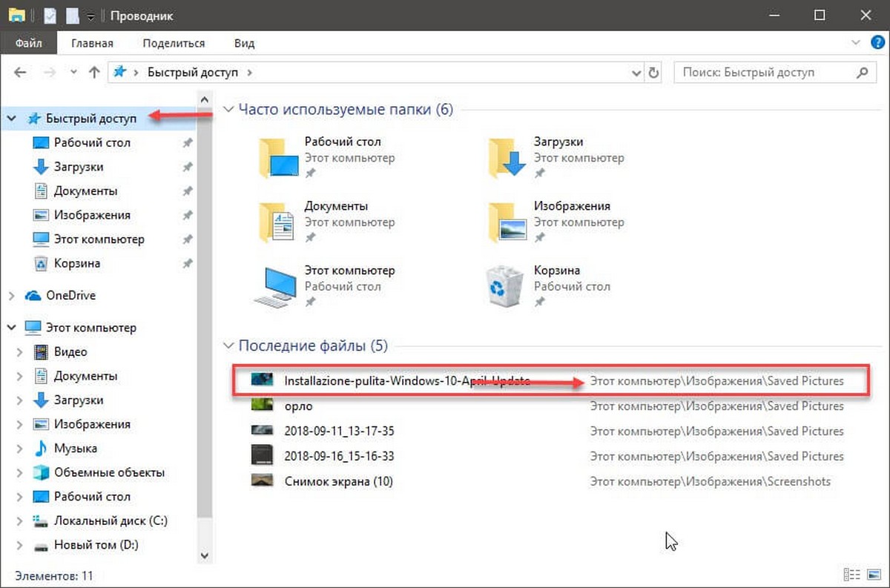Select file 2018-09-11_13-17-35
This screenshot has height=588, width=890.
(x=341, y=431)
